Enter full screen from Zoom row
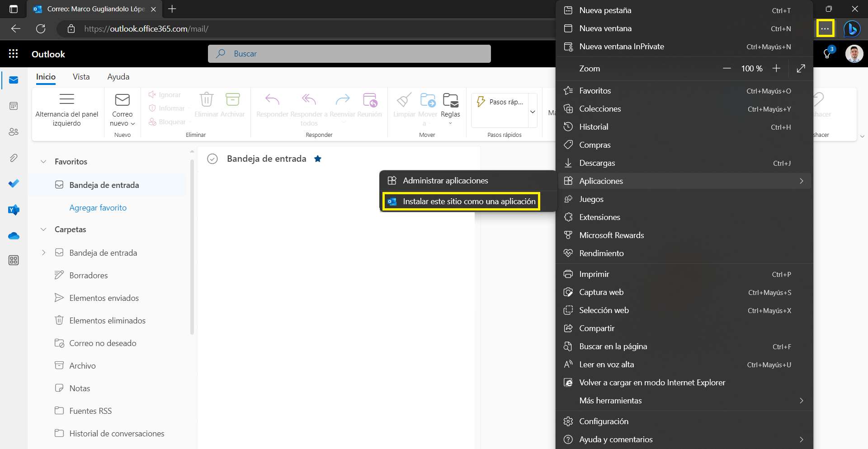 point(801,68)
